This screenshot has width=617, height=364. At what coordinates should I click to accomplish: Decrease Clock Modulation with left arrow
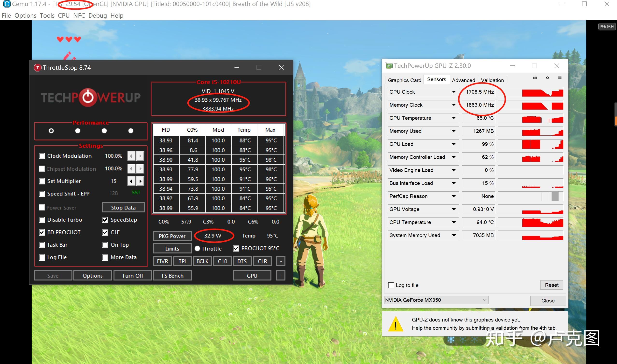131,156
